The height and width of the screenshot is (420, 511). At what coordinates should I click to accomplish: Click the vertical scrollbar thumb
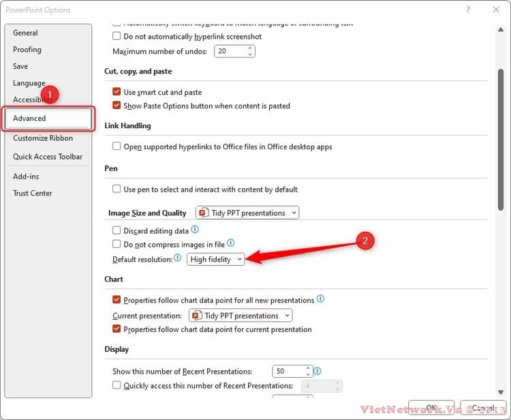pos(501,140)
